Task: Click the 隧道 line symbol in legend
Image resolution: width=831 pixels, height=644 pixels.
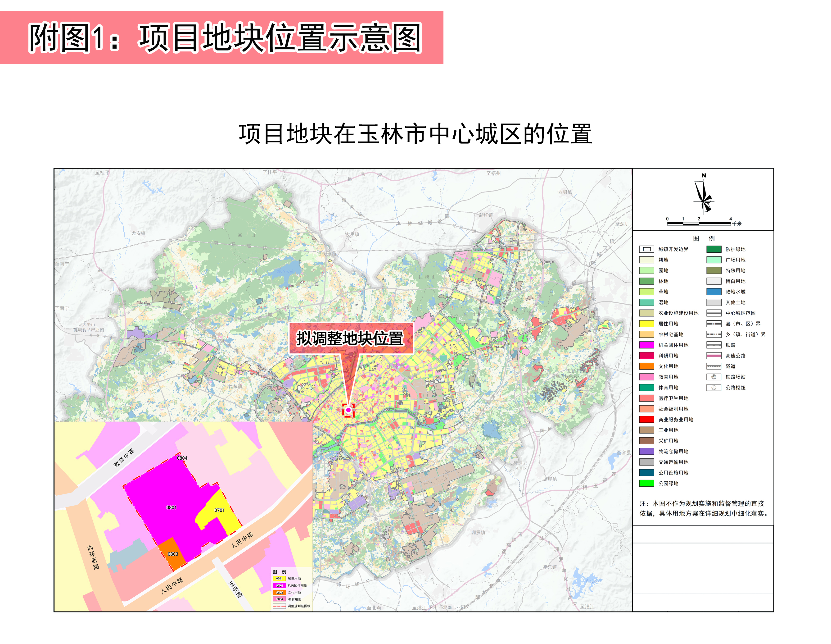Action: click(x=714, y=366)
